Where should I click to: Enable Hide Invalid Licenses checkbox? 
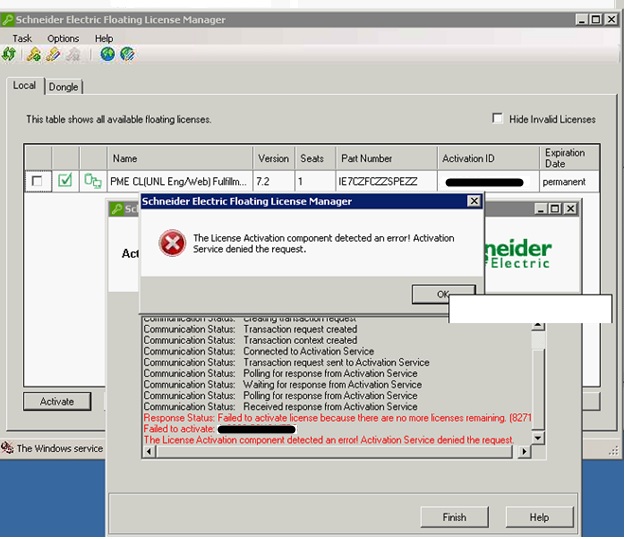(497, 118)
